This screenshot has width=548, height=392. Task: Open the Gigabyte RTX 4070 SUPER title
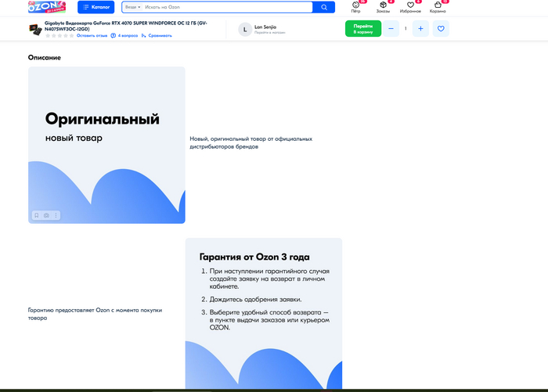126,26
